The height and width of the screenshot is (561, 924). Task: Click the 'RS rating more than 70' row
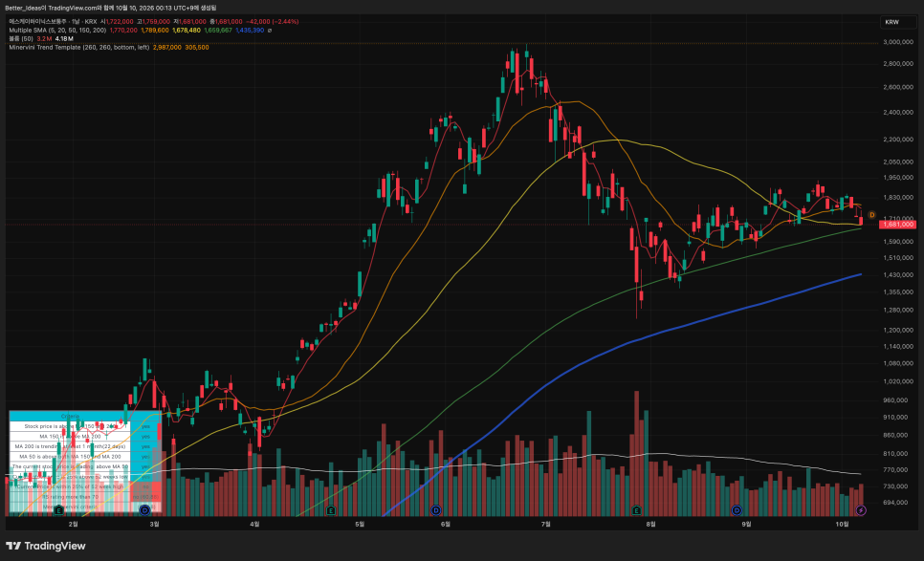[70, 497]
